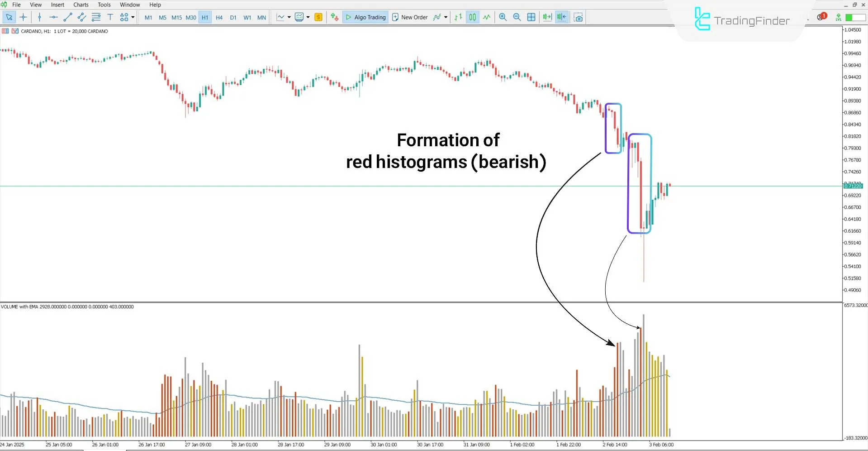
Task: Capture a chart screenshot with the camera icon
Action: tap(578, 17)
